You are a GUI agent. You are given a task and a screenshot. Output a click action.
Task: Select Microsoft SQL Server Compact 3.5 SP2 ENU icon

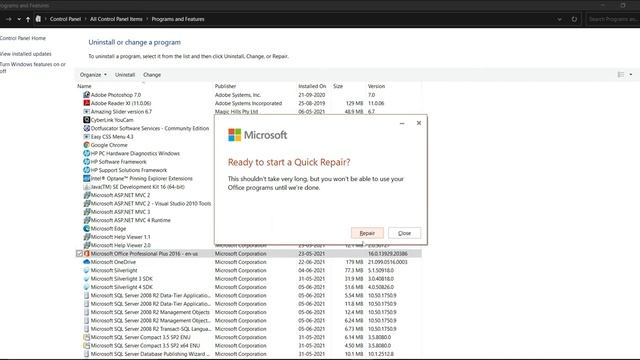(87, 337)
